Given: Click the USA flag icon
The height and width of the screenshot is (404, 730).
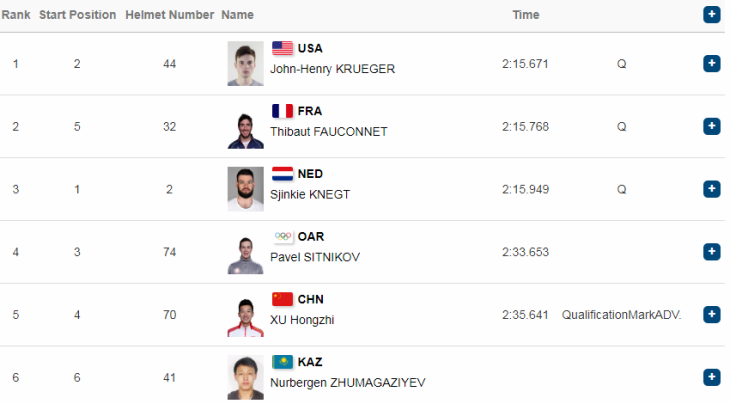Looking at the screenshot, I should 282,48.
